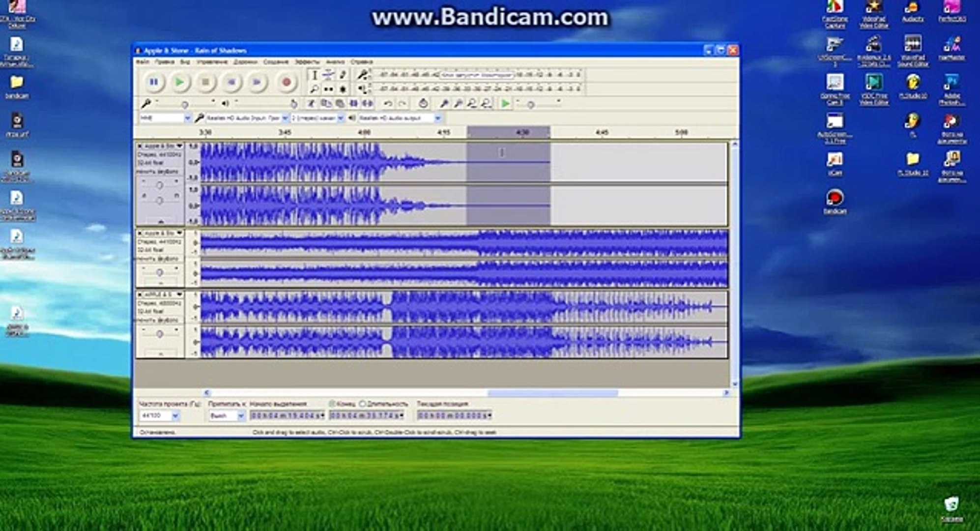This screenshot has width=980, height=531.
Task: Undo the last action
Action: coord(388,104)
